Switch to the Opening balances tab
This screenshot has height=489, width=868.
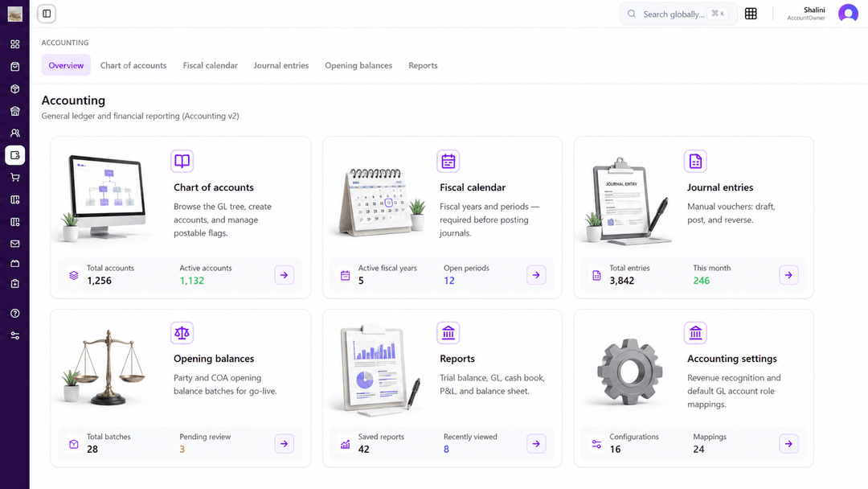coord(358,65)
